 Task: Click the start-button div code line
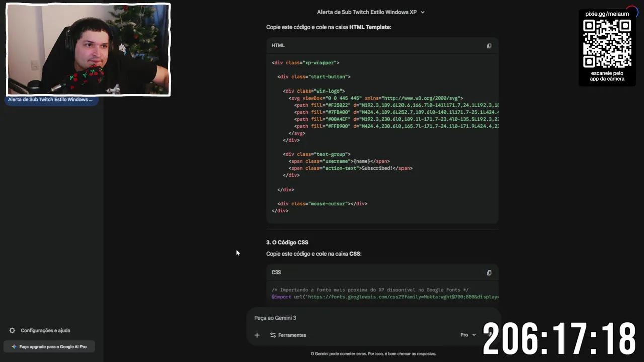314,77
